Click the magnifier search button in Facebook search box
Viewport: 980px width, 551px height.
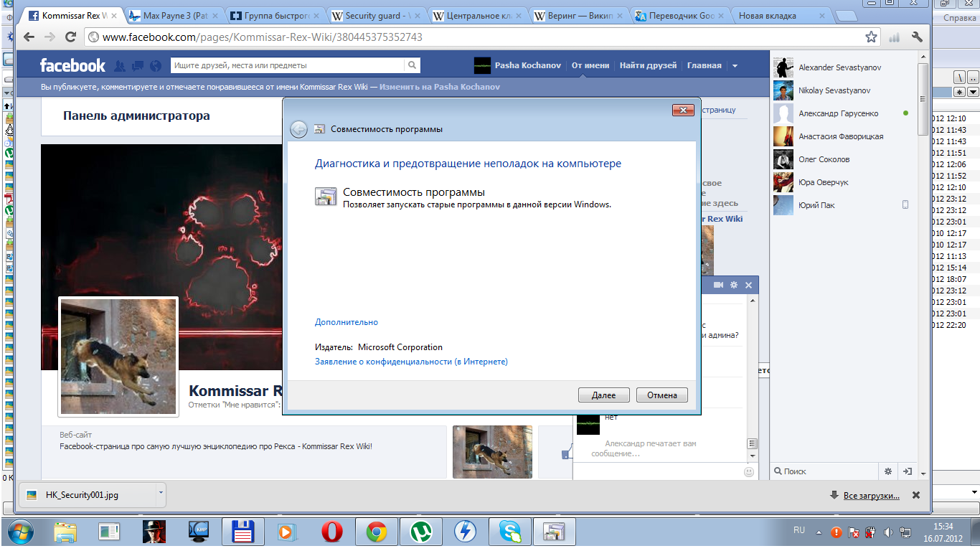pyautogui.click(x=412, y=65)
